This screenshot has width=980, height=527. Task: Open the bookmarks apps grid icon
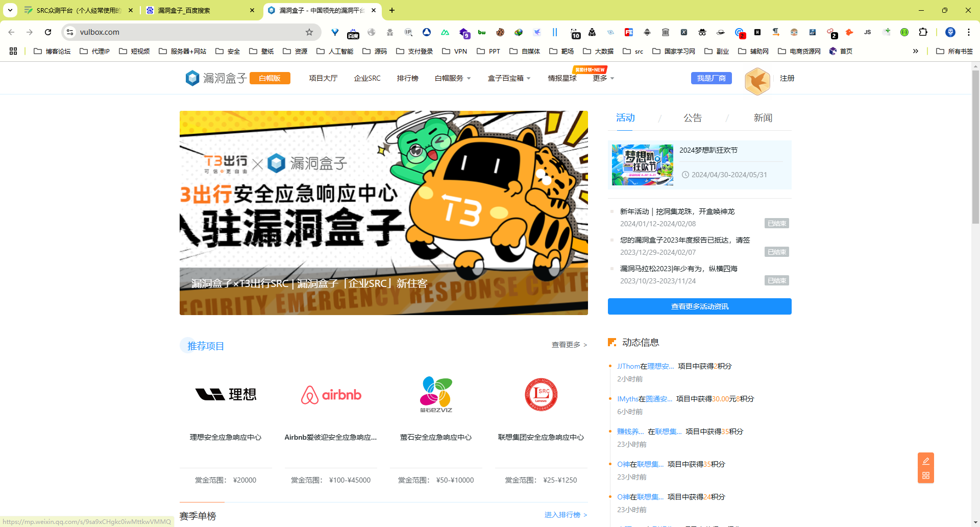point(13,51)
